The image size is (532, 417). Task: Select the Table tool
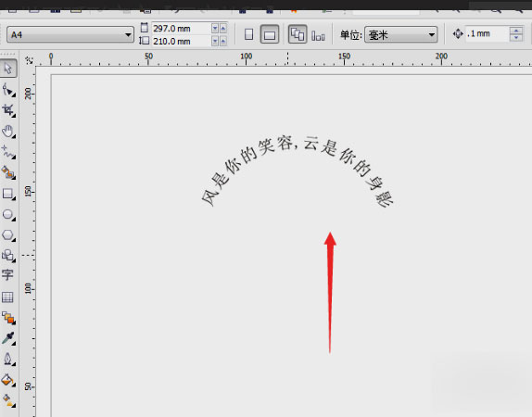tap(7, 297)
